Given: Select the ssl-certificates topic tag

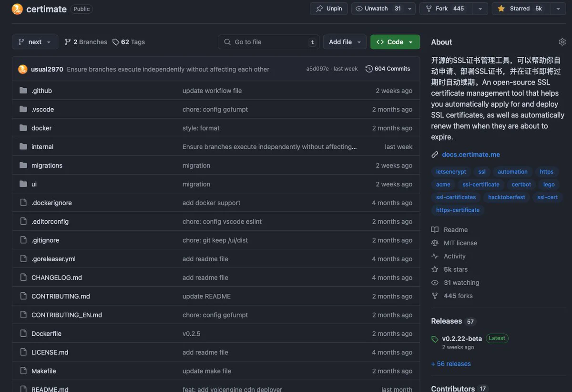Looking at the screenshot, I should 456,197.
